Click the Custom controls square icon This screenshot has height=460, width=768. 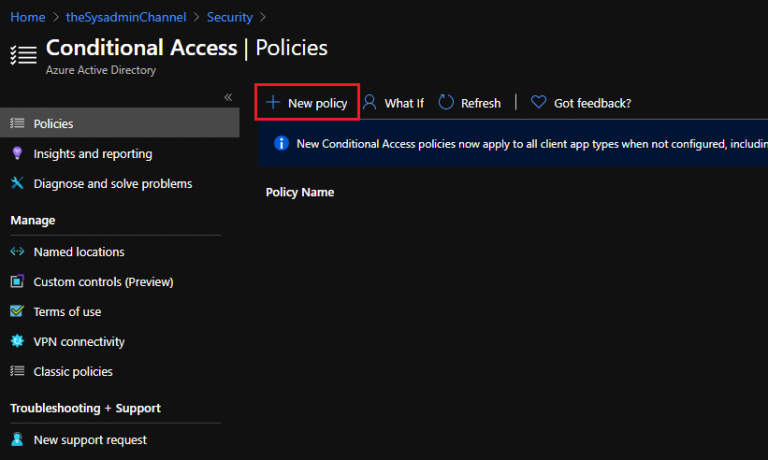[x=17, y=281]
